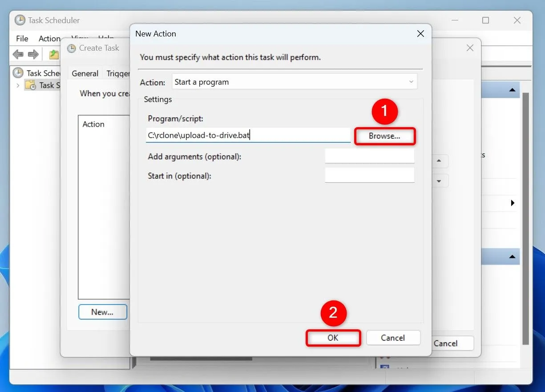Click the forward navigation arrow
Image resolution: width=545 pixels, height=392 pixels.
[x=33, y=54]
